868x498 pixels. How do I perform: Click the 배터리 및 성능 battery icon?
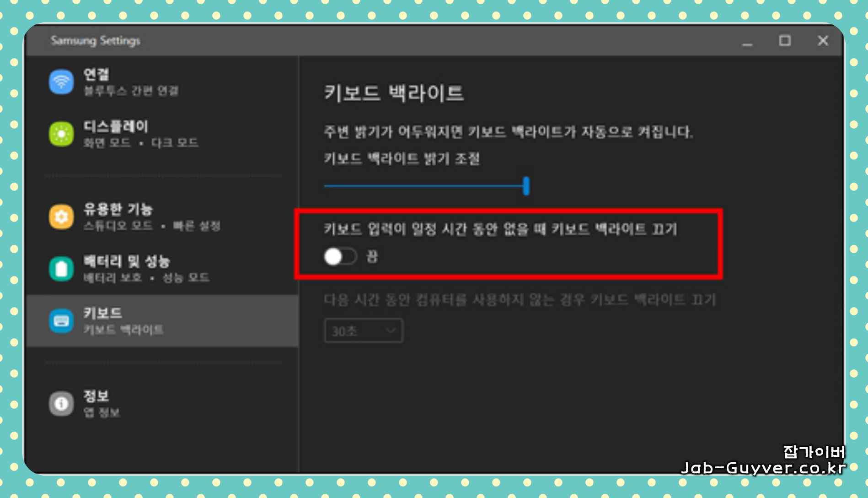click(x=61, y=269)
